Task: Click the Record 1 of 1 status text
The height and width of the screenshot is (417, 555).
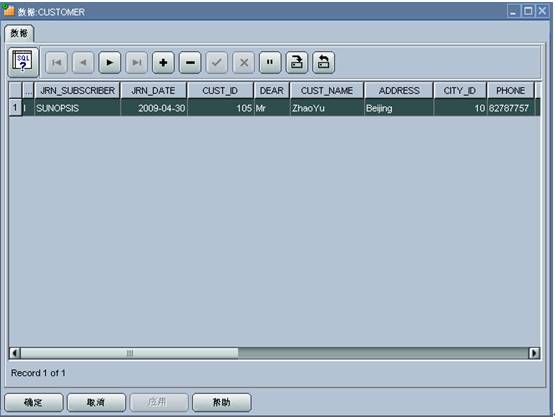Action: [x=38, y=373]
